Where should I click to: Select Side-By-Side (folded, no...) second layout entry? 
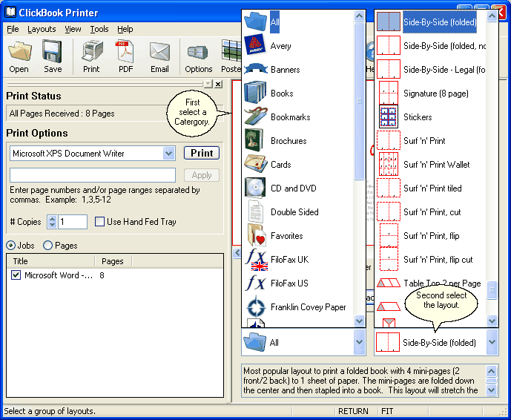coord(431,45)
